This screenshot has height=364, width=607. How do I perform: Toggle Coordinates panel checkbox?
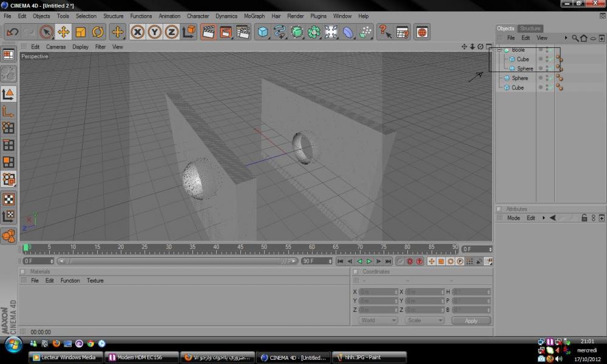tap(355, 272)
